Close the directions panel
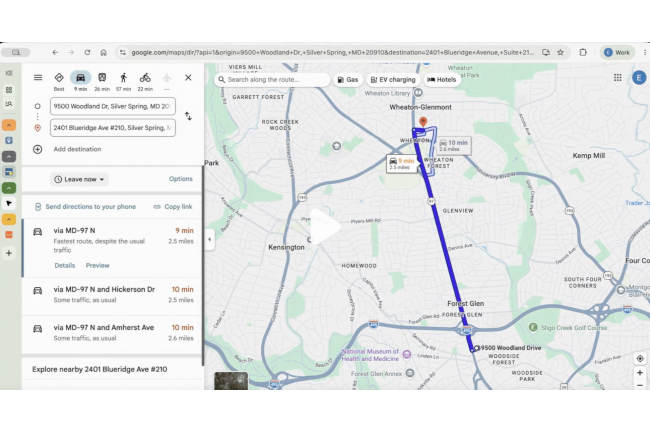Screen dimensions: 650x433 (x=188, y=77)
